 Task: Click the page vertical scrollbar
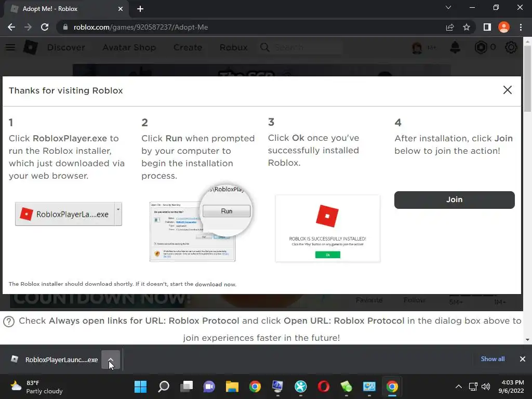click(x=528, y=78)
